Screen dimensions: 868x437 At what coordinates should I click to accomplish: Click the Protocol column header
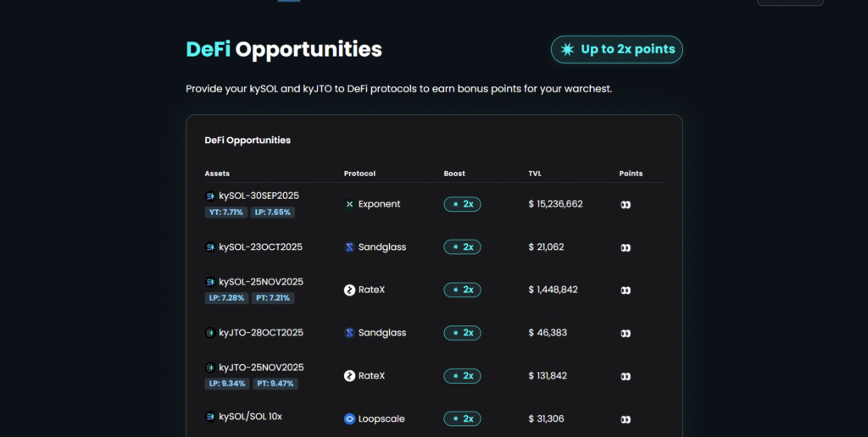click(x=359, y=174)
